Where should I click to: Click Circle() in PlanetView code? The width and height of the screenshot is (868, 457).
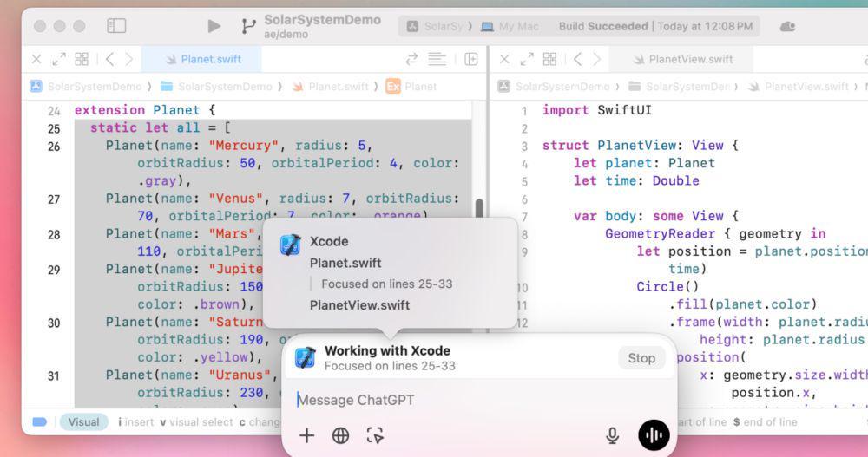click(x=667, y=286)
